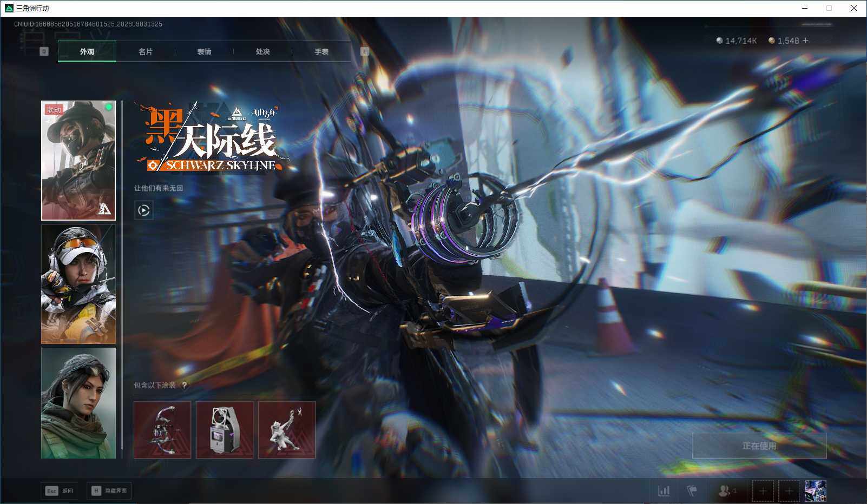Minimize the 三角洲行动 window
The image size is (867, 504).
(x=804, y=8)
